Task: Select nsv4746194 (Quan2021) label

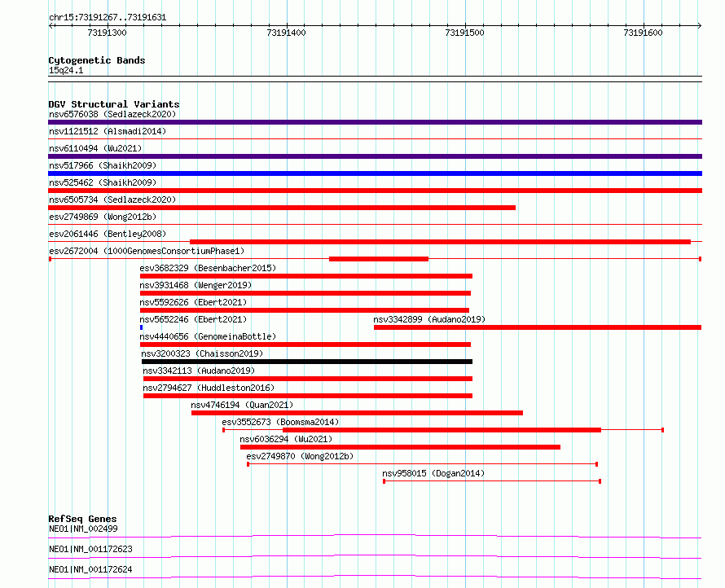Action: [x=242, y=405]
